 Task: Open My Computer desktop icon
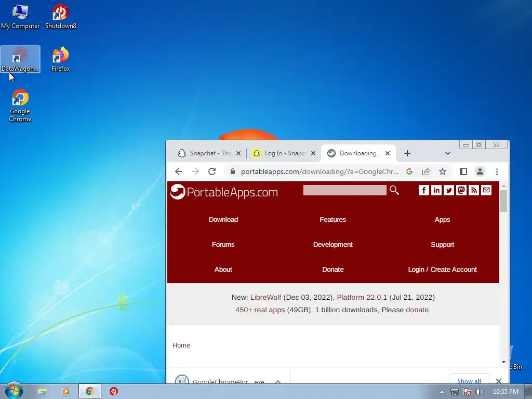pos(20,16)
